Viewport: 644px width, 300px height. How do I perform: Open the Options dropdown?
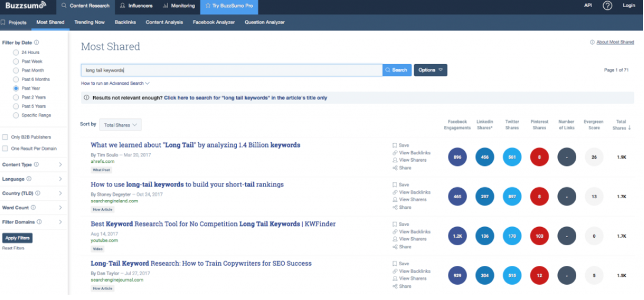tap(431, 70)
